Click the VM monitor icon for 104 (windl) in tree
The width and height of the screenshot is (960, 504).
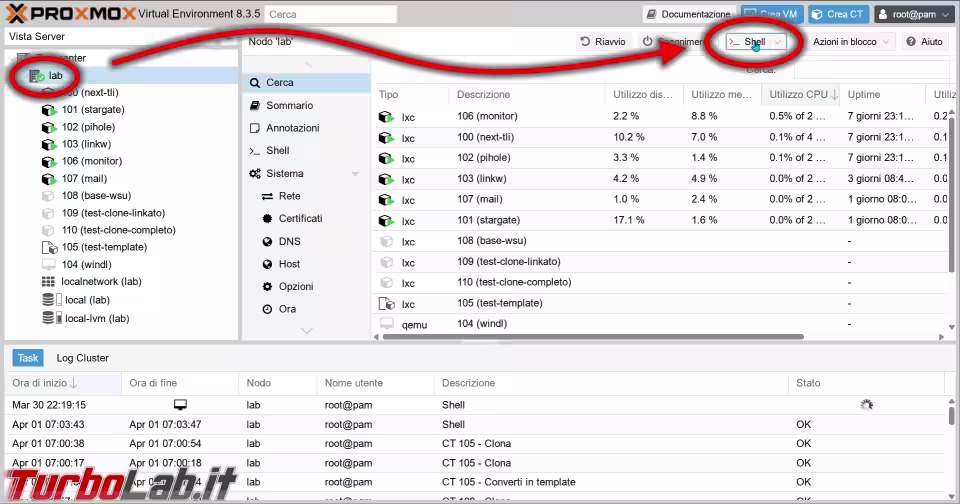tap(48, 265)
